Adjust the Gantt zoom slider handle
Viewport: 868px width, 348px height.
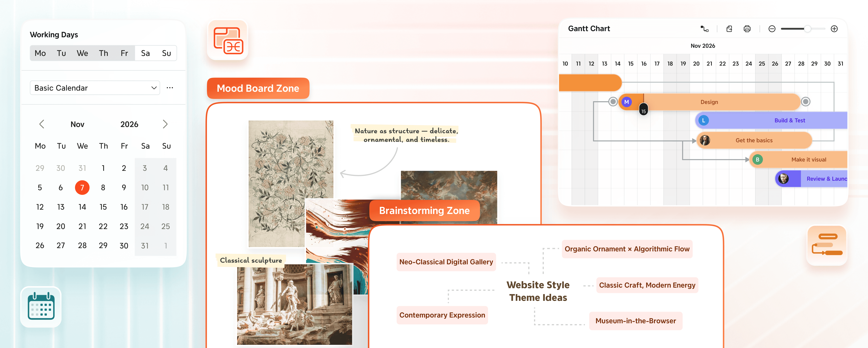tap(807, 29)
